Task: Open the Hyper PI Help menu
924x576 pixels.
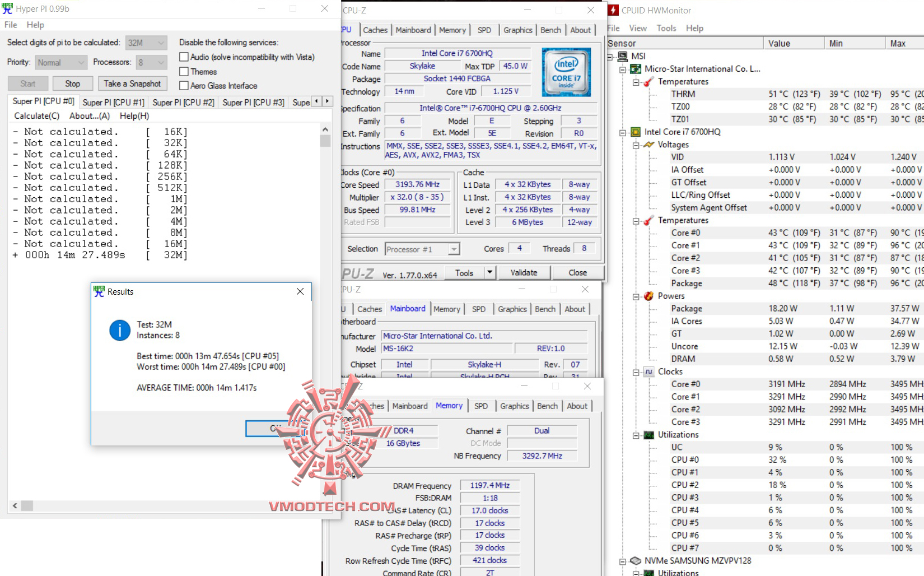Action: [x=35, y=25]
